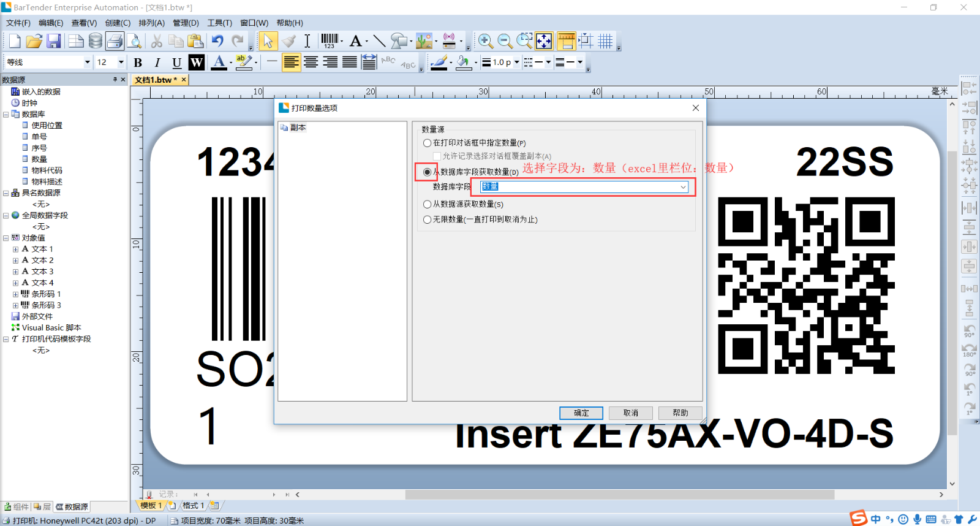This screenshot has height=526, width=980.
Task: Click the font color A swatch
Action: pos(219,63)
